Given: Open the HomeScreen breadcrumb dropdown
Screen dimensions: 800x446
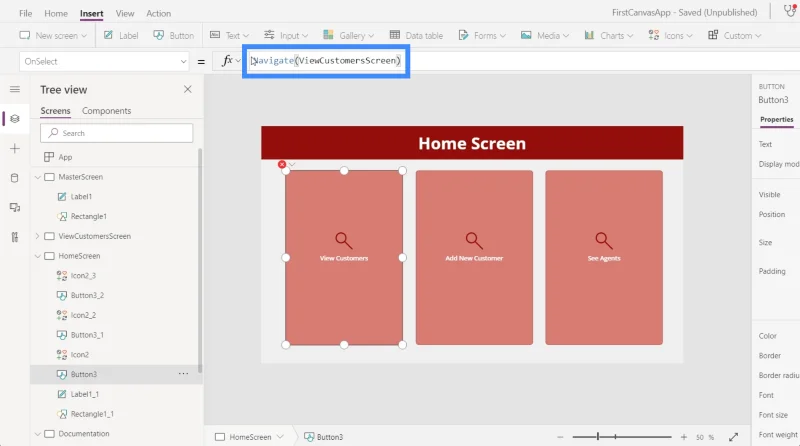Looking at the screenshot, I should (x=280, y=437).
